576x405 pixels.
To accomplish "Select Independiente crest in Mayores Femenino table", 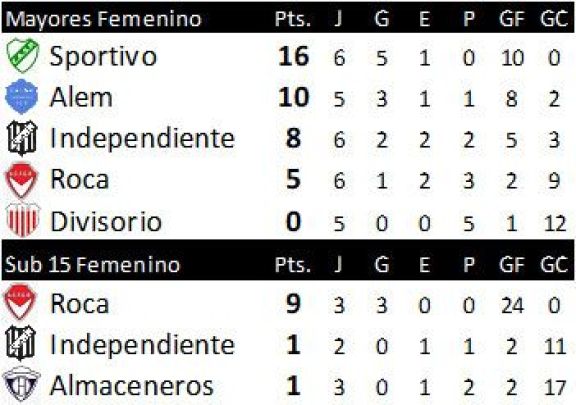I will [x=22, y=138].
